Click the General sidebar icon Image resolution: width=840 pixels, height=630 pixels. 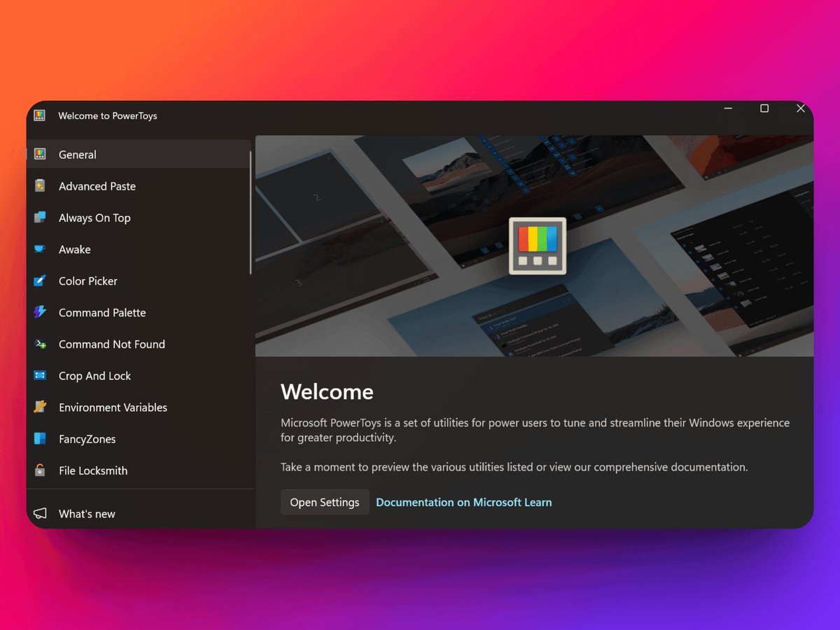(x=40, y=155)
